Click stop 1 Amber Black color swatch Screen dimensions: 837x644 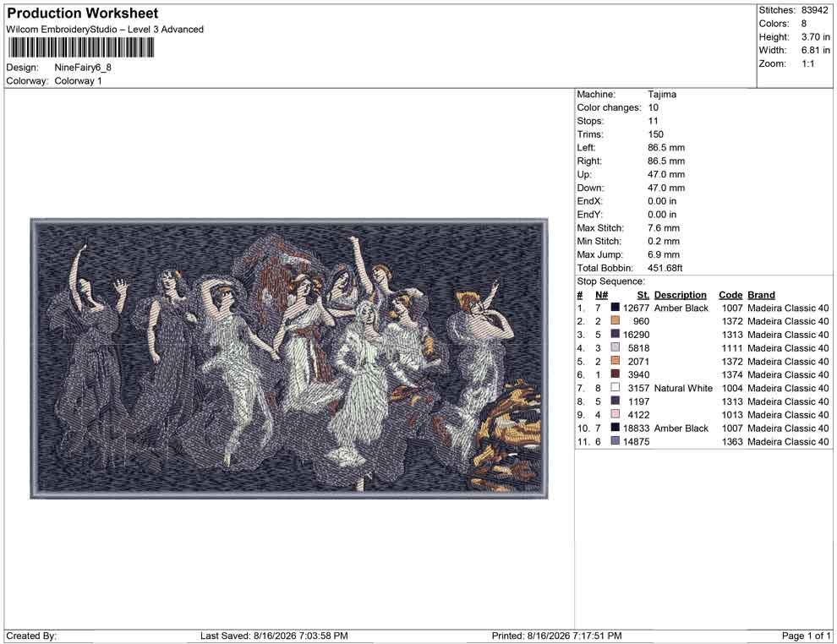(x=615, y=307)
